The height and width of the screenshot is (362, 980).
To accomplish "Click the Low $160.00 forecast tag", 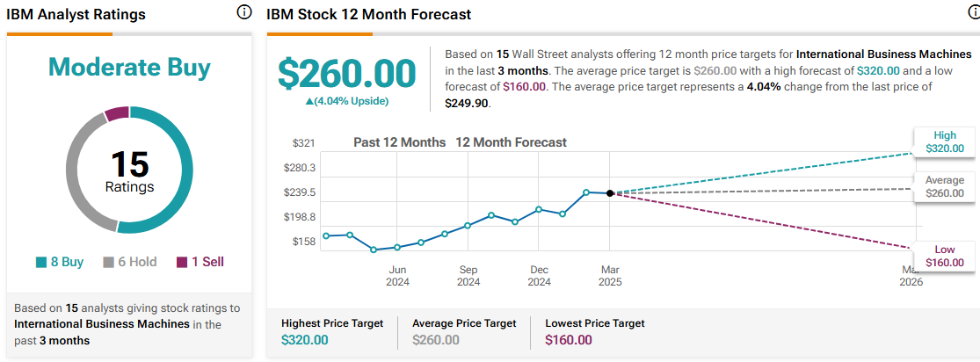I will coord(944,257).
